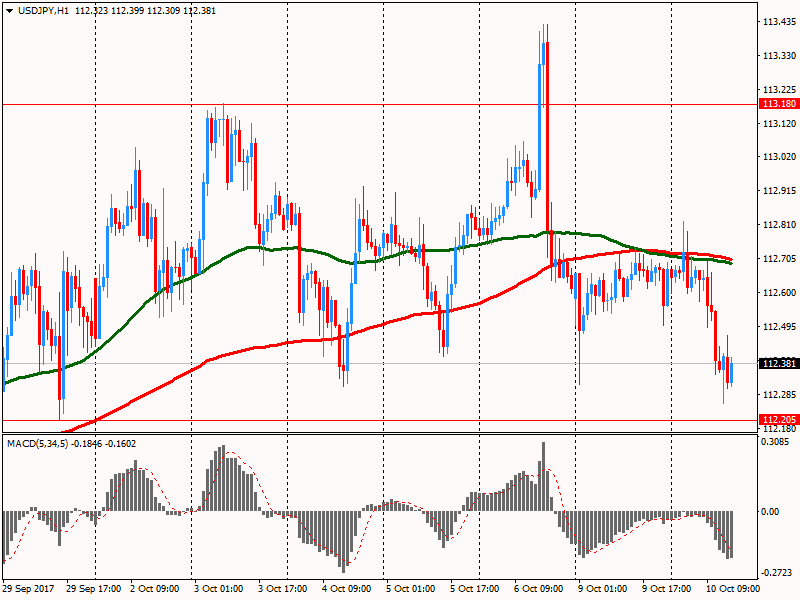The image size is (800, 600).
Task: Click the 2 Oct 09:00 time label
Action: [x=155, y=589]
